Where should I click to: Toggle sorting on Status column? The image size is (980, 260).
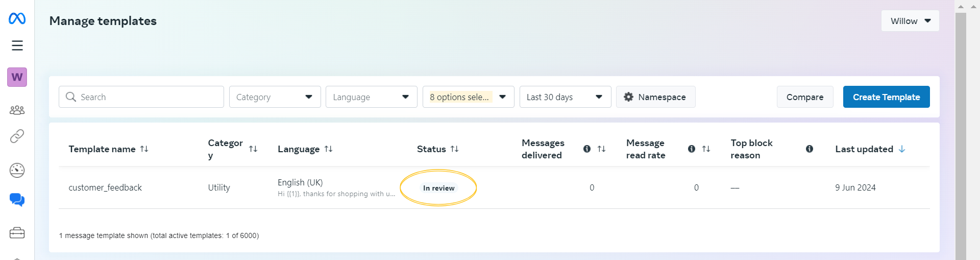pyautogui.click(x=454, y=149)
